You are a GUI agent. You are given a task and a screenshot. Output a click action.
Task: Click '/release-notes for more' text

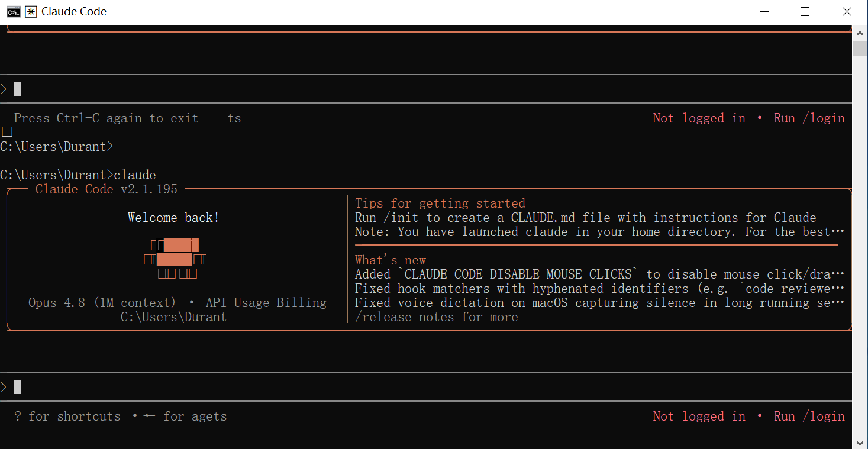(437, 317)
